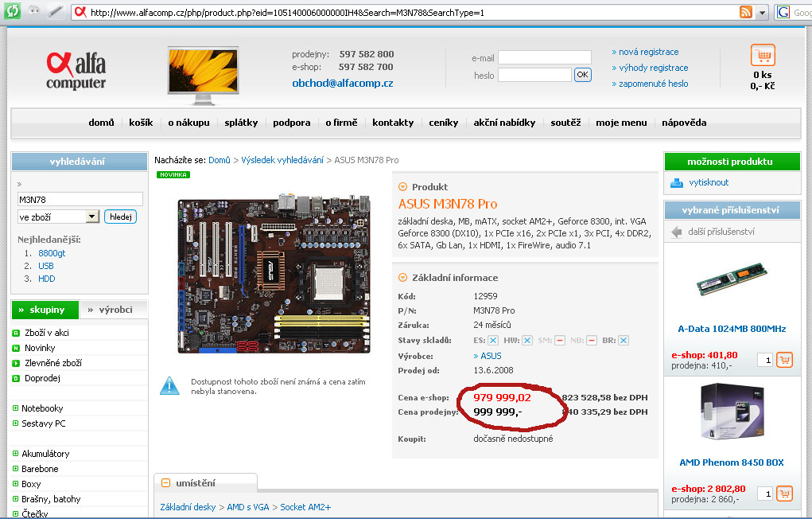Expand the Boxy category

(x=16, y=484)
